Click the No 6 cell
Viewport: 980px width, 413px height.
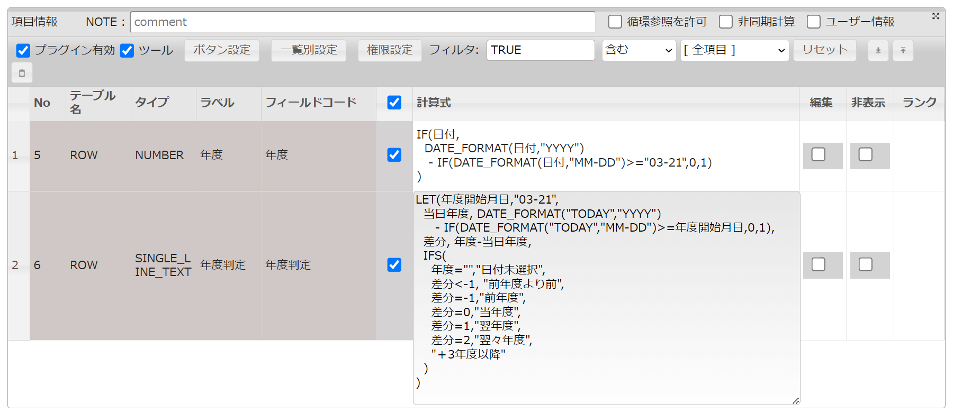tap(48, 265)
